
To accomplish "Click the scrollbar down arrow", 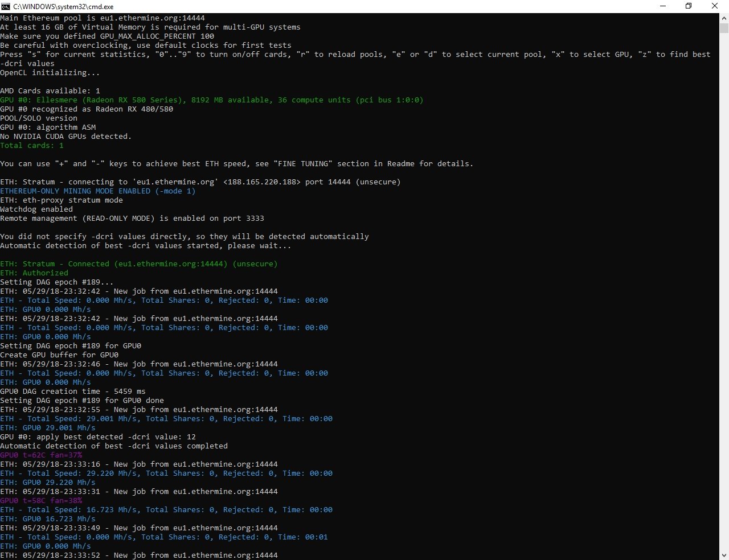I will tap(724, 555).
